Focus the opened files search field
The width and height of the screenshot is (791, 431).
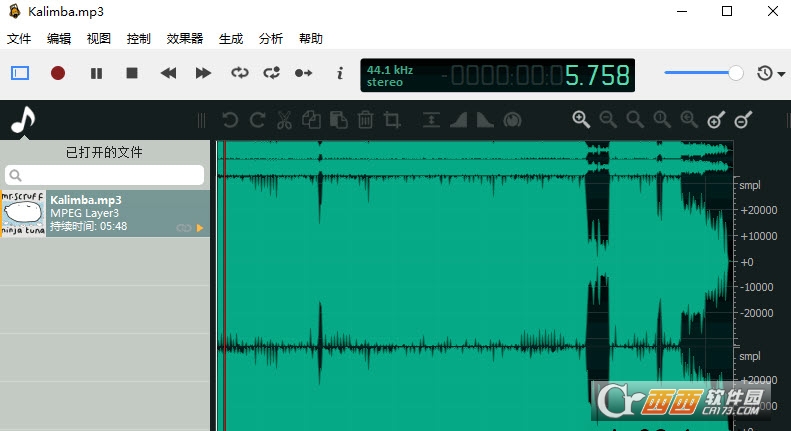[104, 175]
